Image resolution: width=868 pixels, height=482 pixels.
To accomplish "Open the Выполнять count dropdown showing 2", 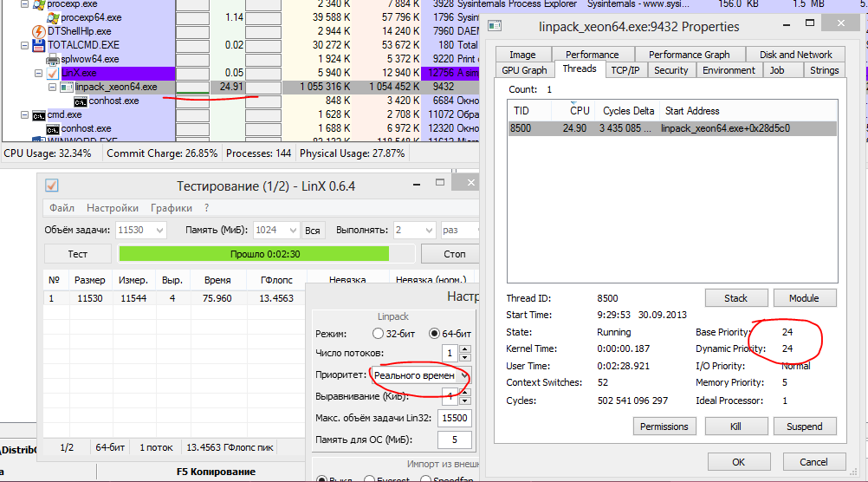I will tap(429, 230).
